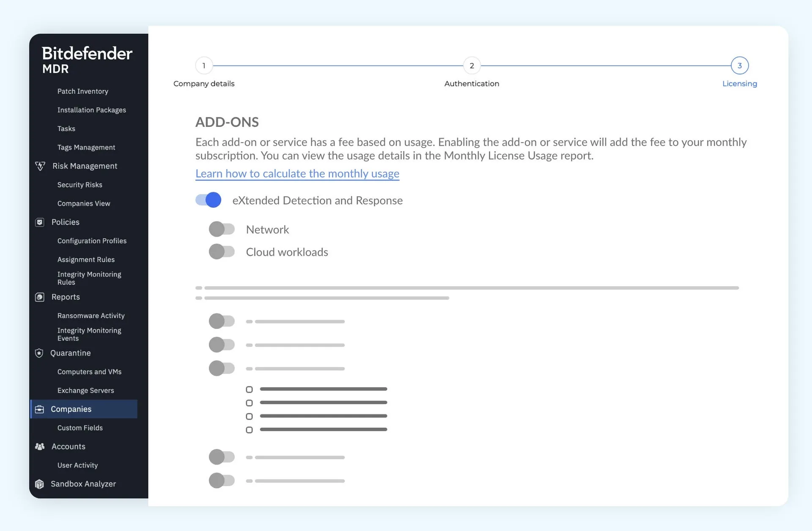Click the Companies briefcase icon
This screenshot has height=531, width=812.
coord(40,409)
